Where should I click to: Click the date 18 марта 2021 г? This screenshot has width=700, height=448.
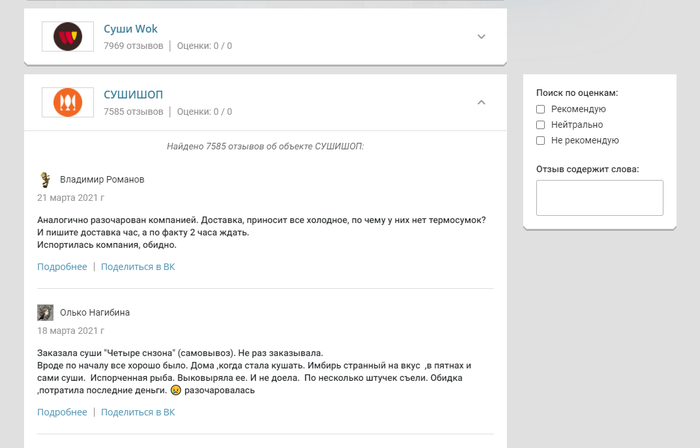click(71, 331)
